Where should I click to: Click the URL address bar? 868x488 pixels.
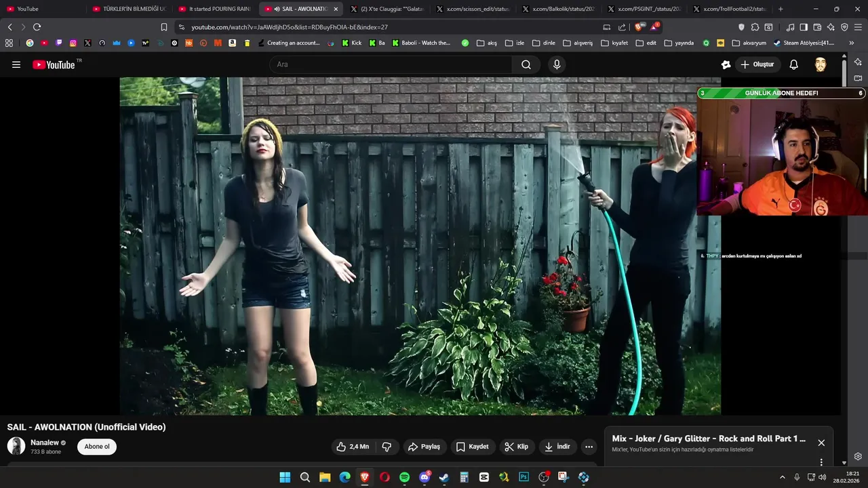point(387,27)
